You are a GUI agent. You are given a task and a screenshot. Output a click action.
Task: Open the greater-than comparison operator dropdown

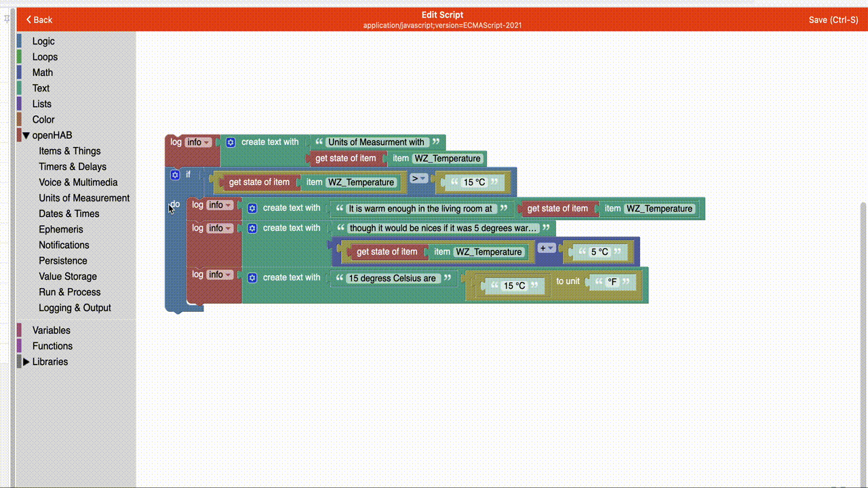pos(418,179)
